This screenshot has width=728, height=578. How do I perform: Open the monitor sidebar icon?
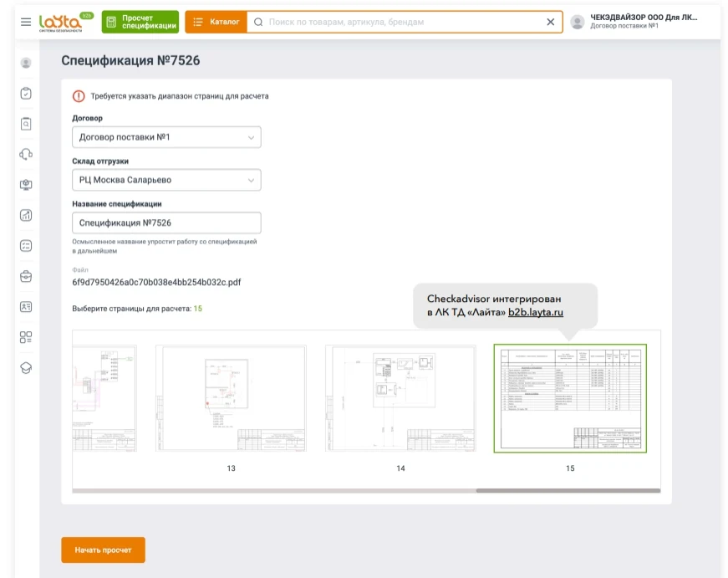(x=26, y=185)
